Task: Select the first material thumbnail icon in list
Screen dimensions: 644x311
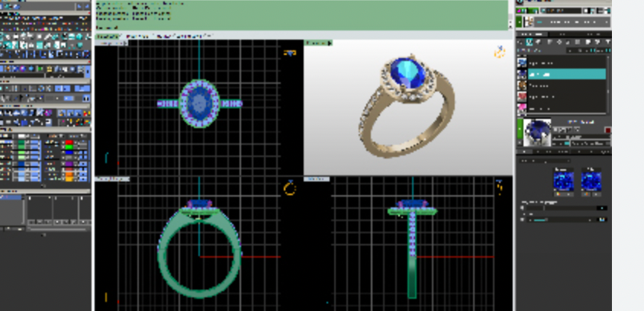Action: point(523,63)
